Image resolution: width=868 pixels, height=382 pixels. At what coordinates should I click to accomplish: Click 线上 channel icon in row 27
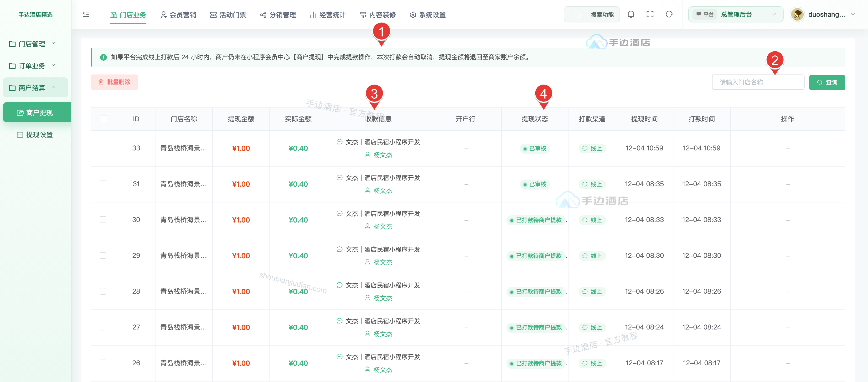point(585,327)
